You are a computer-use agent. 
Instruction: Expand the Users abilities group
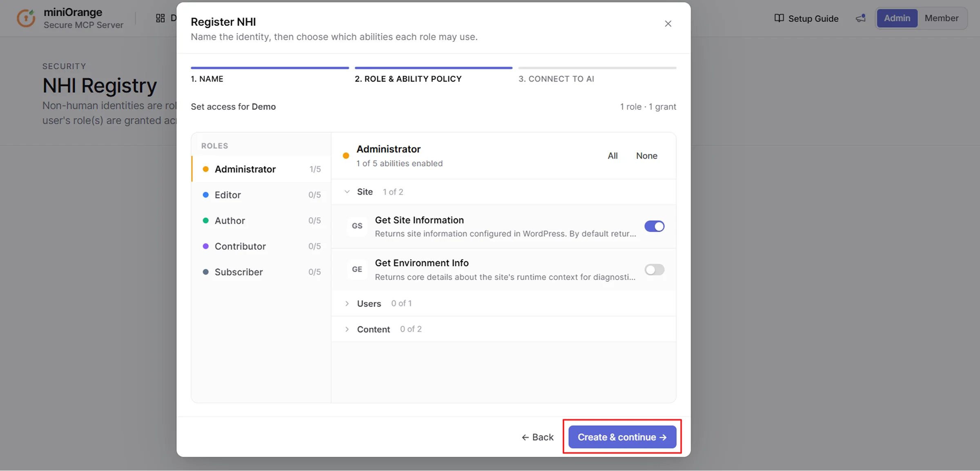(x=347, y=303)
